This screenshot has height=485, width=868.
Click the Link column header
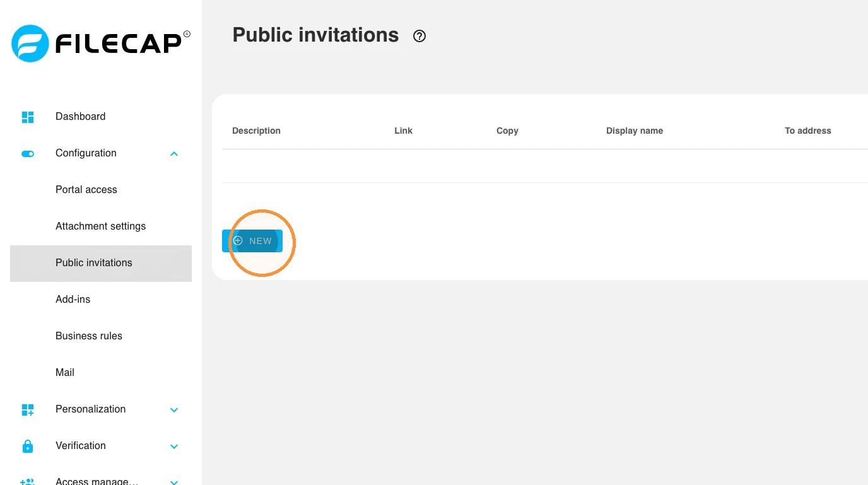(403, 131)
